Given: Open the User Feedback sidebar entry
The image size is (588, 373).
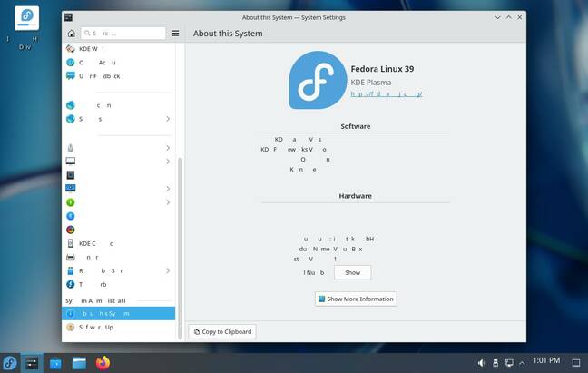Looking at the screenshot, I should [118, 76].
